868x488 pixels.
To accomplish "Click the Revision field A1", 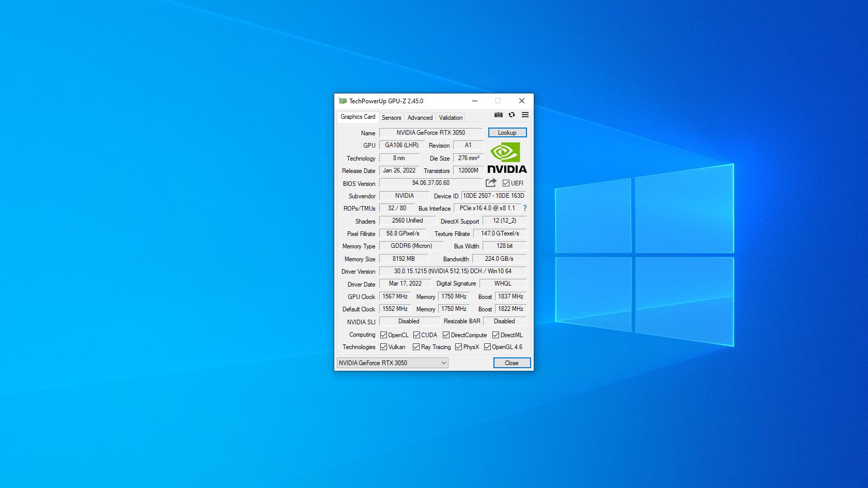I will coord(468,145).
